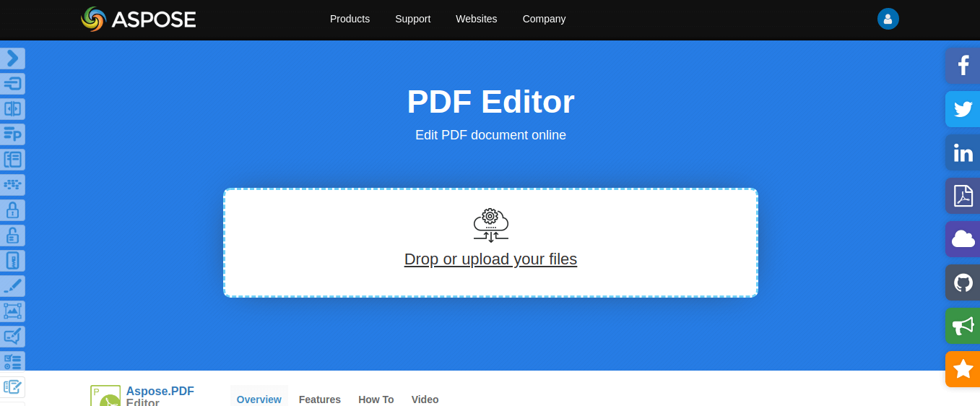Viewport: 980px width, 406px height.
Task: Click the Aspose.PDF product logo thumbnail
Action: click(x=105, y=396)
